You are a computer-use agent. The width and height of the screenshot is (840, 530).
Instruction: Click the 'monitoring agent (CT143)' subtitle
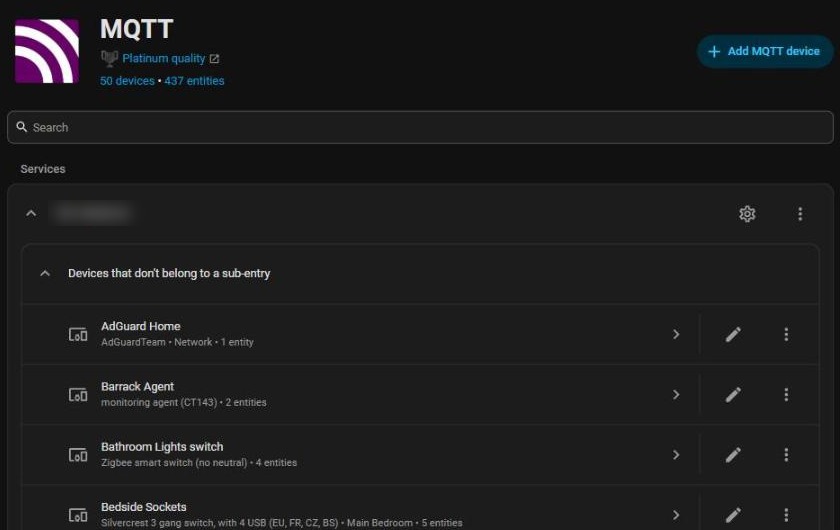(159, 402)
